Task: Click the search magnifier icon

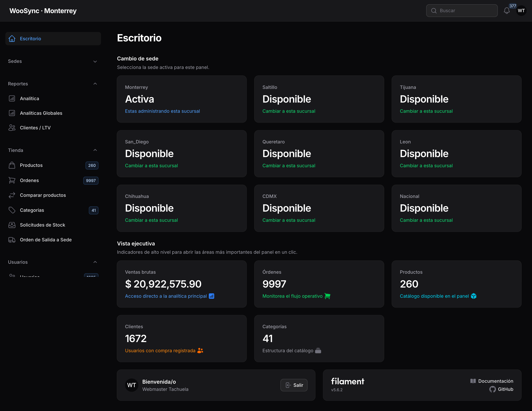Action: [434, 11]
